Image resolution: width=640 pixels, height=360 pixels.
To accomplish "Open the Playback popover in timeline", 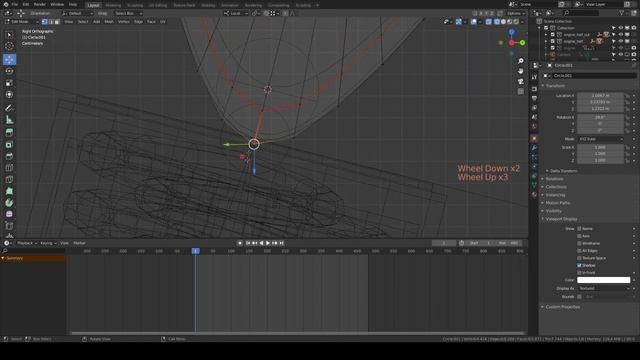I will (x=27, y=243).
